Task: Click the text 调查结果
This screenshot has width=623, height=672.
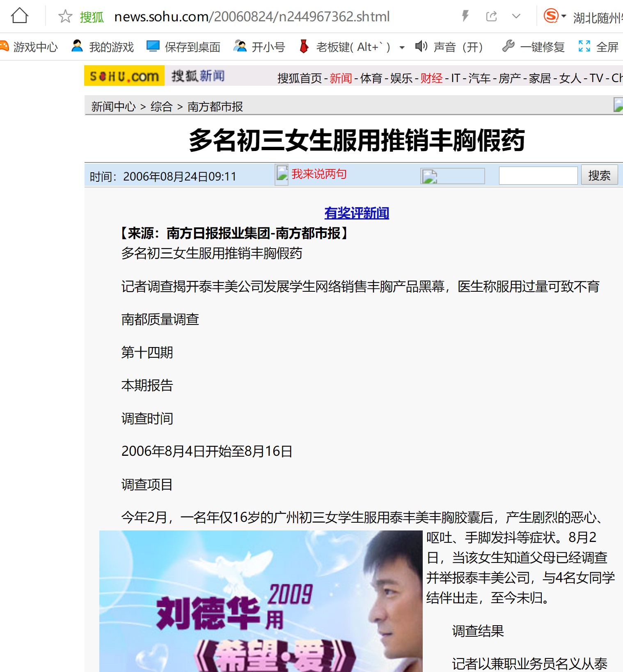Action: [x=478, y=631]
